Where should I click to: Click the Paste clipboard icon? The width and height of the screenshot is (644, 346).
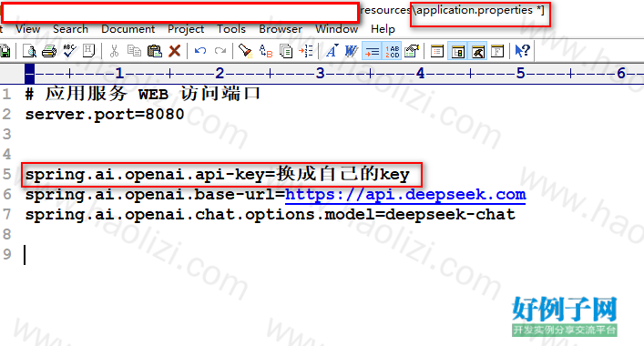tap(155, 51)
